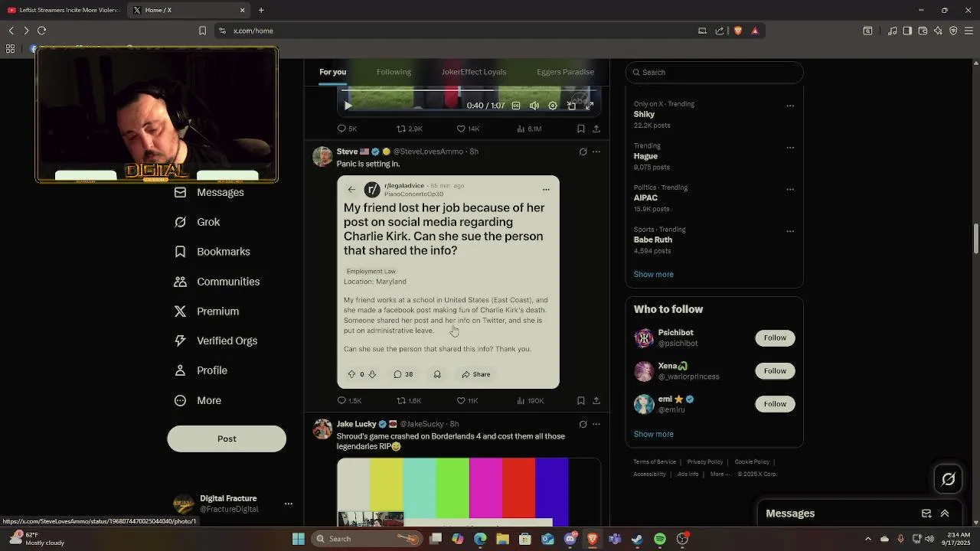The width and height of the screenshot is (980, 551).
Task: Bookmark the post with 6.1M views
Action: (x=581, y=129)
